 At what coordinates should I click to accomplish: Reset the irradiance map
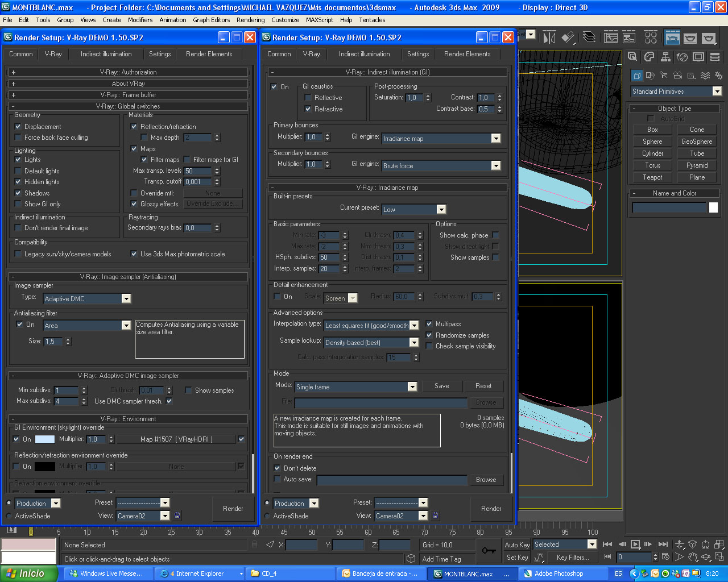pyautogui.click(x=483, y=386)
